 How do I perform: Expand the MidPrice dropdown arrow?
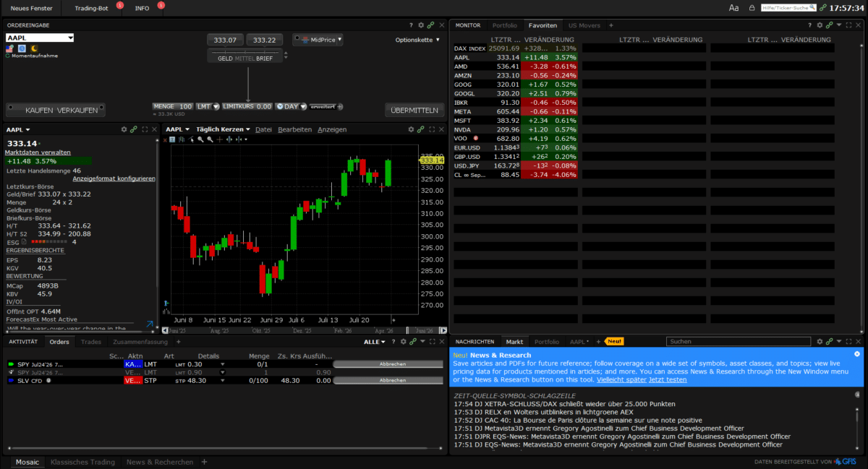341,40
